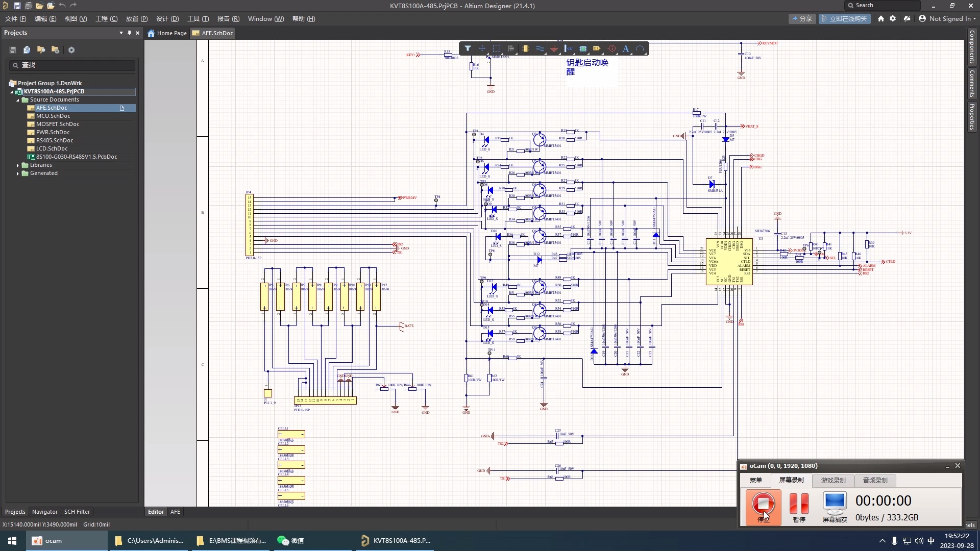
Task: Select RS485.SchDoc in the project tree
Action: click(x=55, y=141)
